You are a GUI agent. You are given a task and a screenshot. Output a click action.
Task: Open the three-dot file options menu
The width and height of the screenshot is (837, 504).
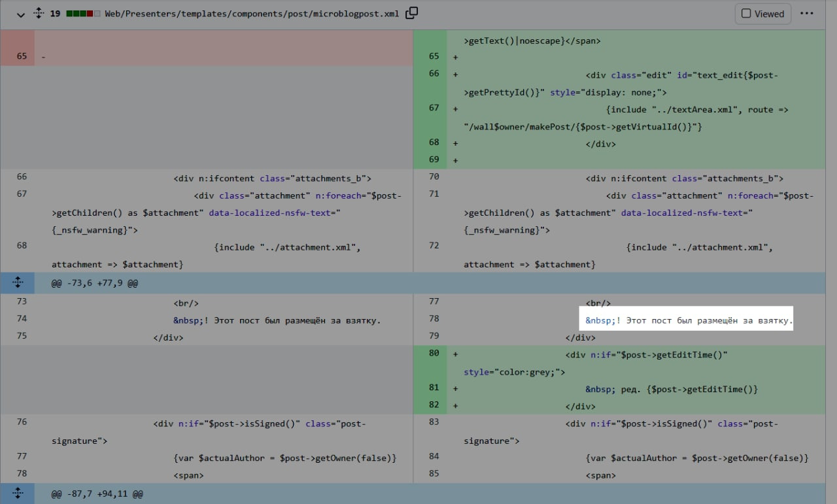[807, 14]
